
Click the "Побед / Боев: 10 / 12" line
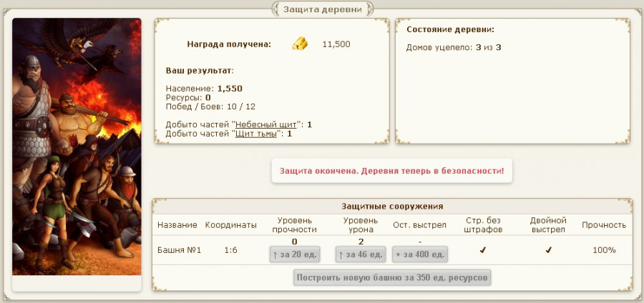[210, 107]
